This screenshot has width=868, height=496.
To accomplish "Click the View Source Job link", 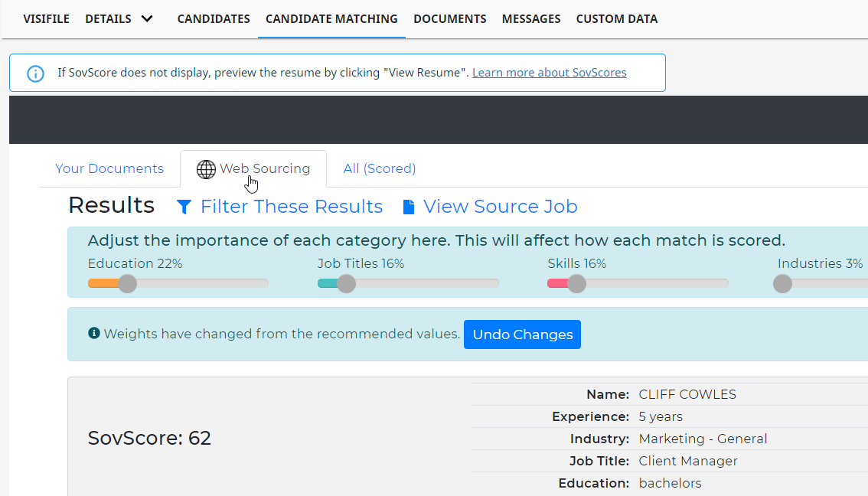I will (x=501, y=207).
